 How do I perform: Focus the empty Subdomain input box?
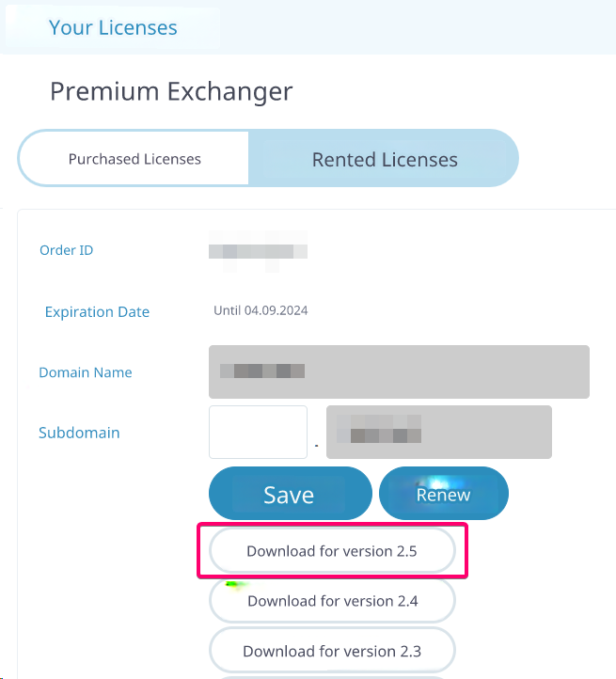258,433
